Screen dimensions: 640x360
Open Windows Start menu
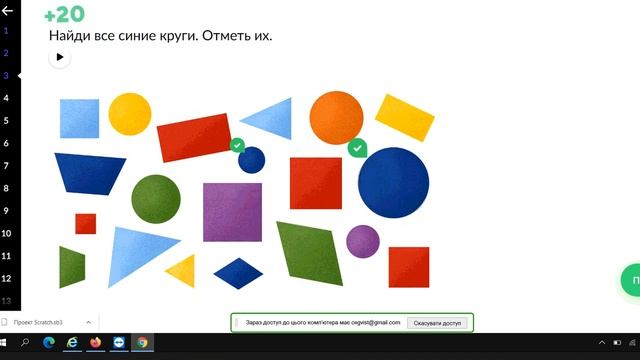pyautogui.click(x=3, y=342)
